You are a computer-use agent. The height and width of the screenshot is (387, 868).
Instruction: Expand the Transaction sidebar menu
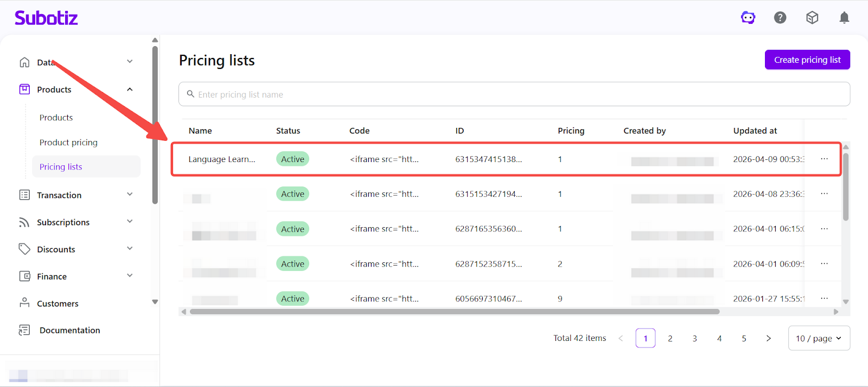pyautogui.click(x=130, y=195)
